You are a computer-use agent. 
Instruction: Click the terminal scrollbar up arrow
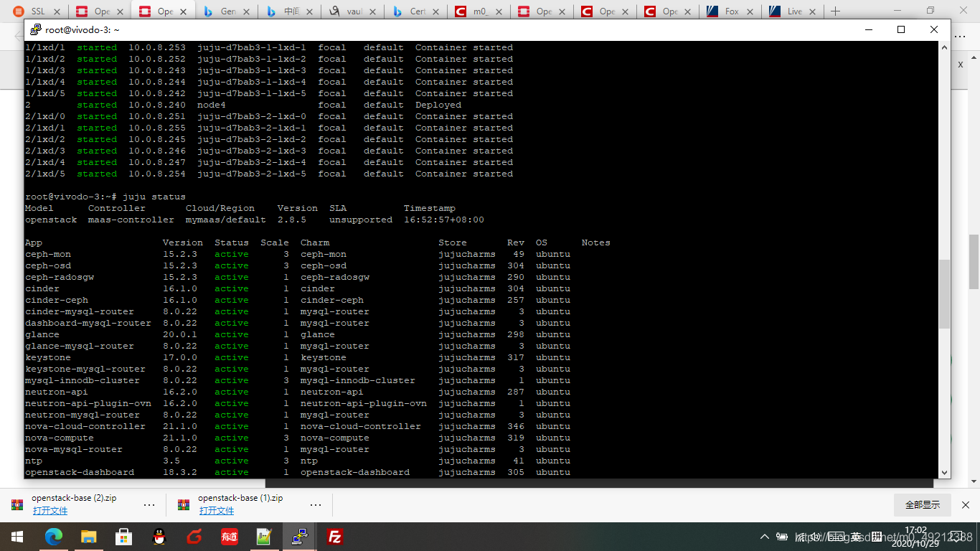(945, 47)
